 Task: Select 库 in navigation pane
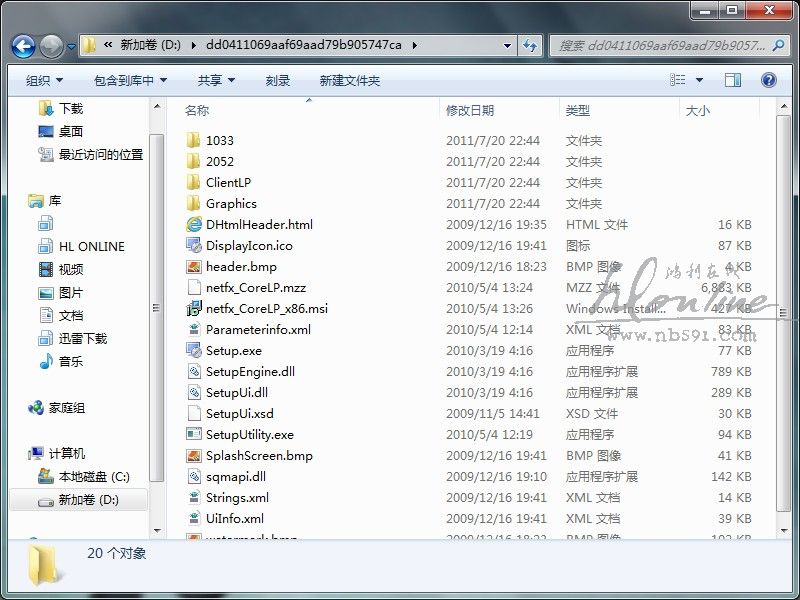tap(55, 201)
